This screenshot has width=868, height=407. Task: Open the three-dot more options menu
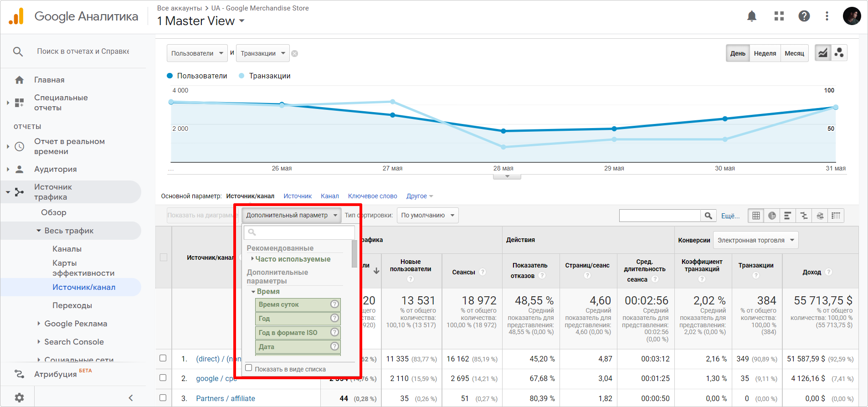[827, 16]
